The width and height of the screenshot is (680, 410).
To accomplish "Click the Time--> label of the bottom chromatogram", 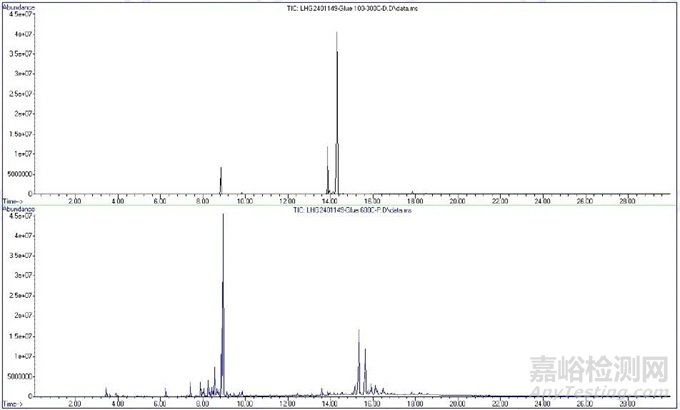I will click(x=13, y=404).
